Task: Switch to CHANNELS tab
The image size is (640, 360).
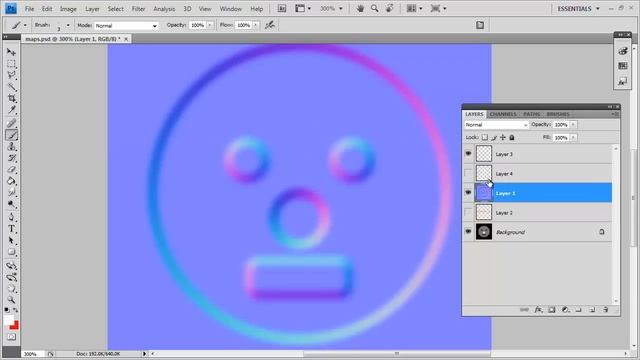Action: click(x=503, y=114)
